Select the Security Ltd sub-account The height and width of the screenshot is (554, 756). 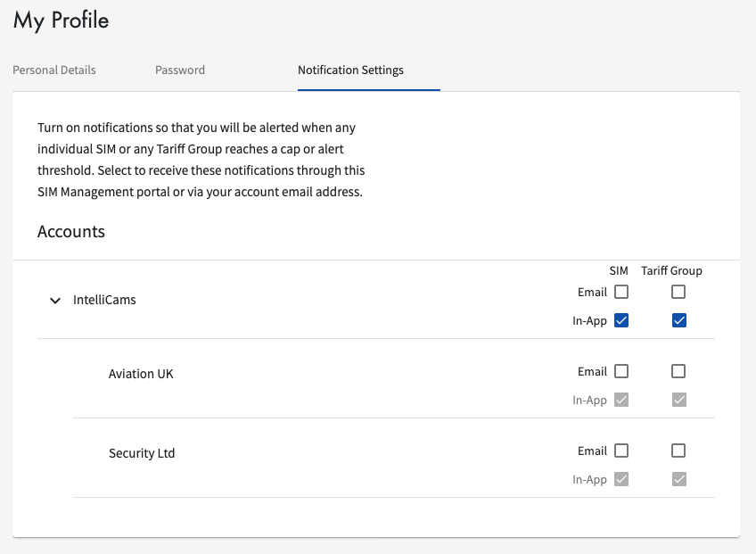tap(142, 453)
